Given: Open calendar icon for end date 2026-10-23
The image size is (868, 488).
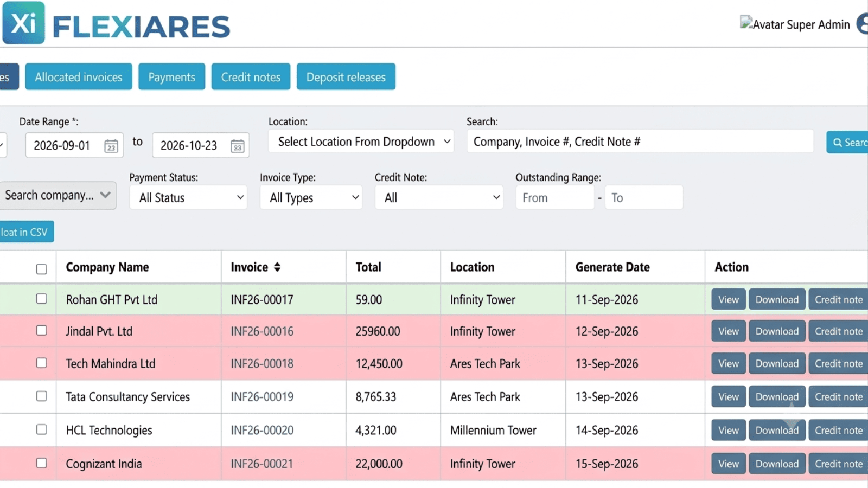Looking at the screenshot, I should tap(237, 146).
